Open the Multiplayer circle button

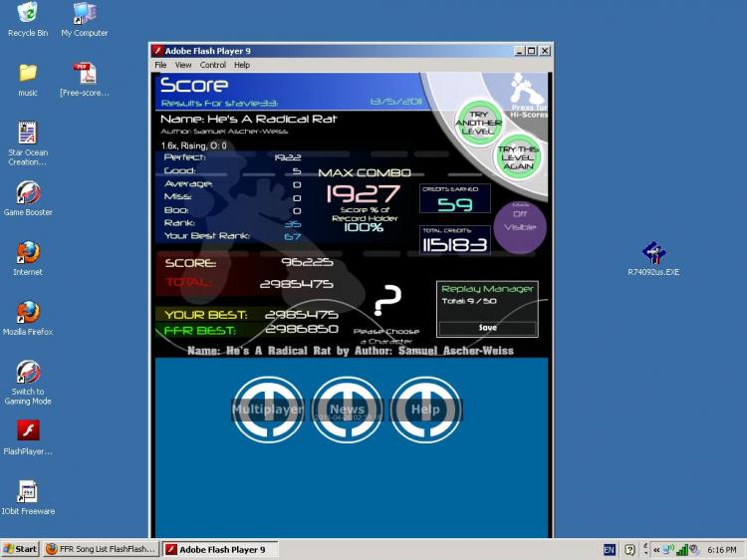(x=268, y=410)
